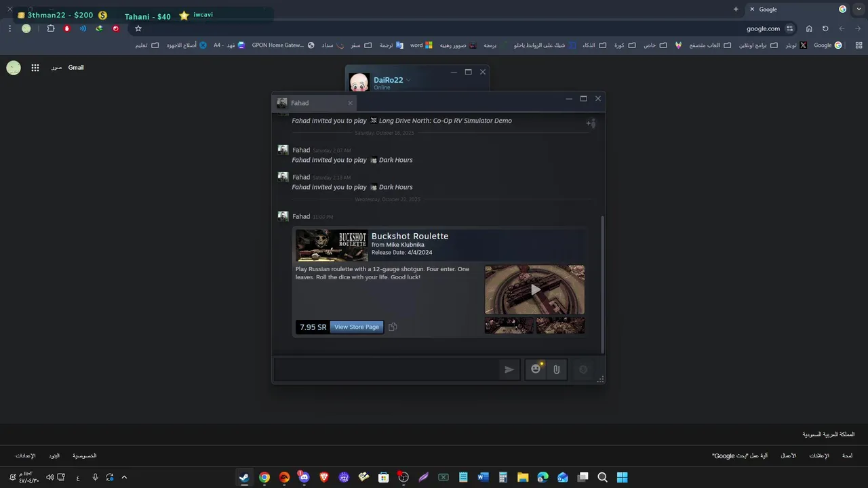The image size is (868, 488).
Task: Open Windows Start menu
Action: point(622,477)
